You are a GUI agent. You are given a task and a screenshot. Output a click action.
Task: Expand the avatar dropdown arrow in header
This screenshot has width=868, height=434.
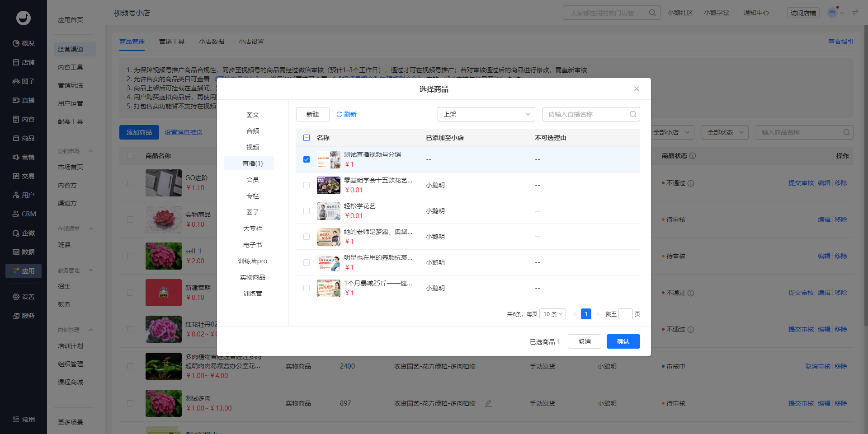pyautogui.click(x=842, y=13)
